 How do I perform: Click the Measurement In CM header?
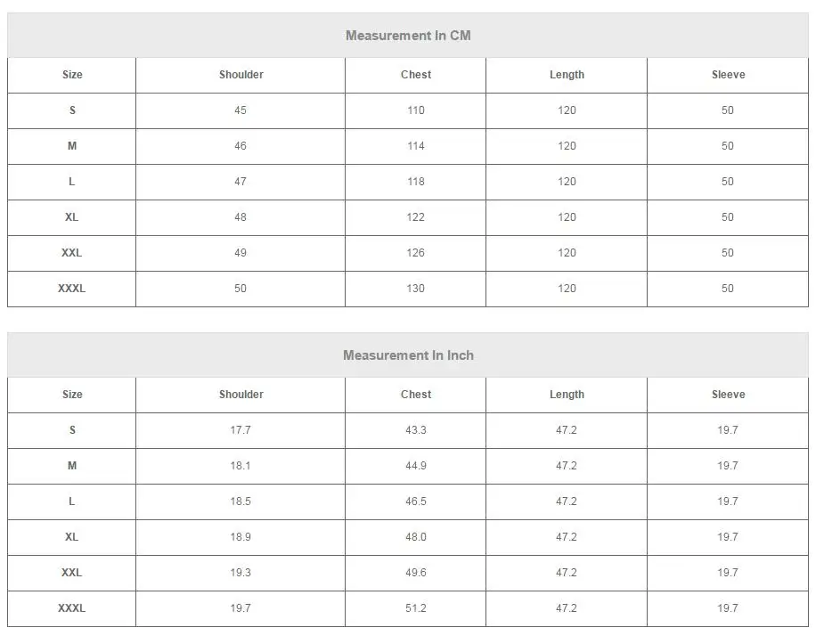coord(408,36)
